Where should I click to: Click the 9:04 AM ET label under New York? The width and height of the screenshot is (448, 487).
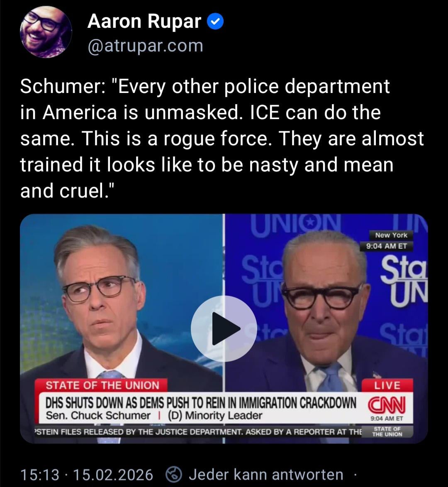click(387, 246)
